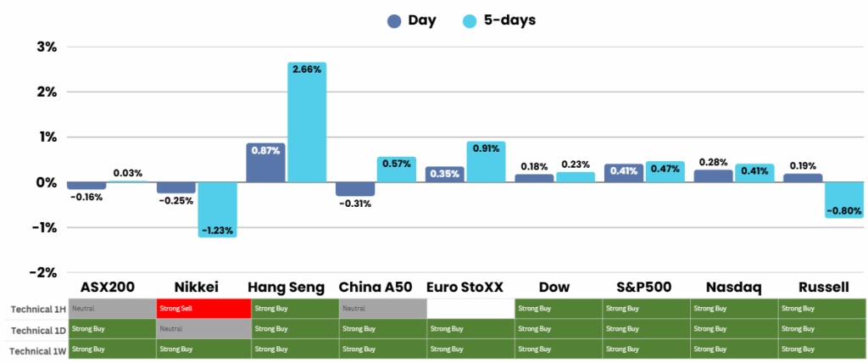Viewport: 868px width, 363px height.
Task: Click the Dow 0.23% 5-days bar
Action: (575, 177)
